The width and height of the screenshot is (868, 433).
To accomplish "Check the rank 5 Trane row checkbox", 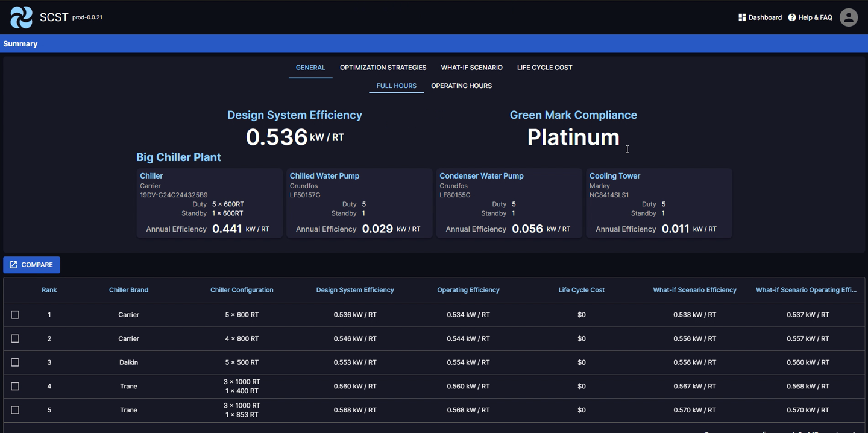I will click(x=15, y=410).
